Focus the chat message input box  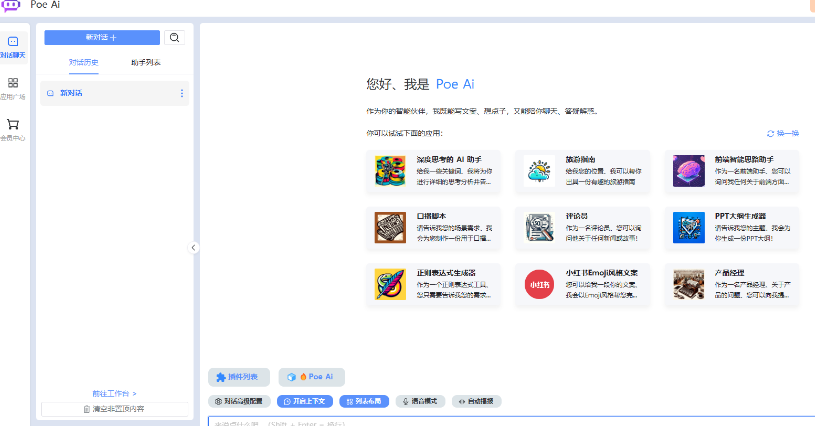click(511, 421)
